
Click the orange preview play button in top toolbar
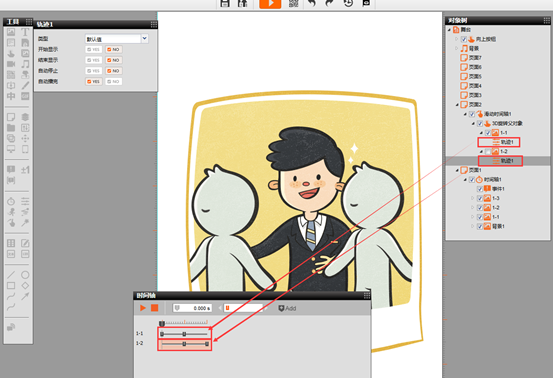click(270, 4)
